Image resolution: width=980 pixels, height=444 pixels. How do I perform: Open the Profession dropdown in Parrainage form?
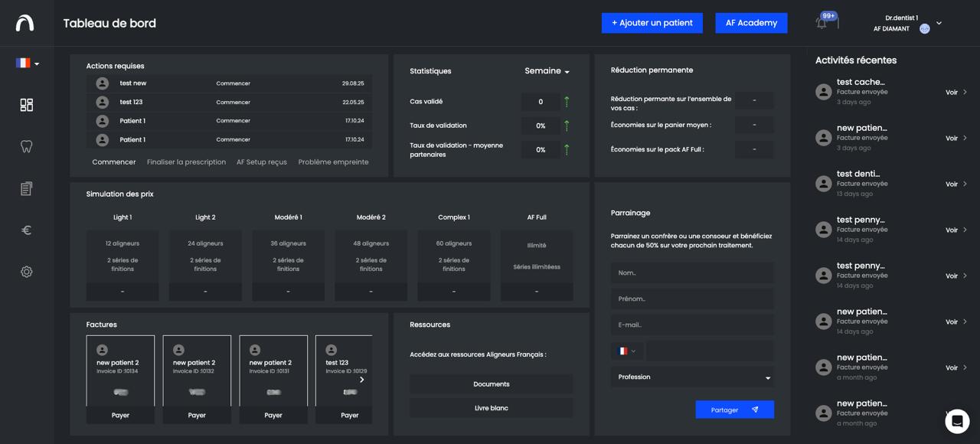tap(691, 377)
